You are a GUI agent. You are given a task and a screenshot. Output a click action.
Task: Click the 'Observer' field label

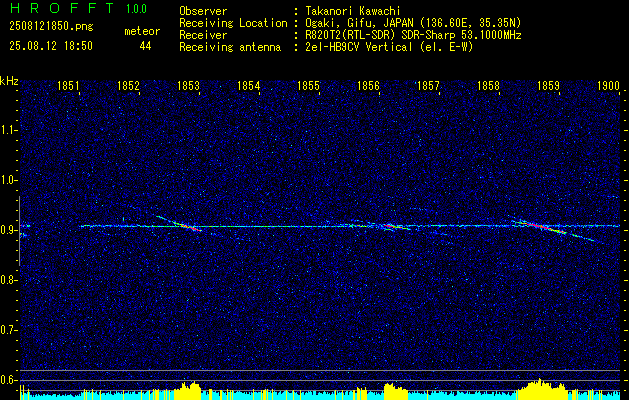tap(203, 11)
